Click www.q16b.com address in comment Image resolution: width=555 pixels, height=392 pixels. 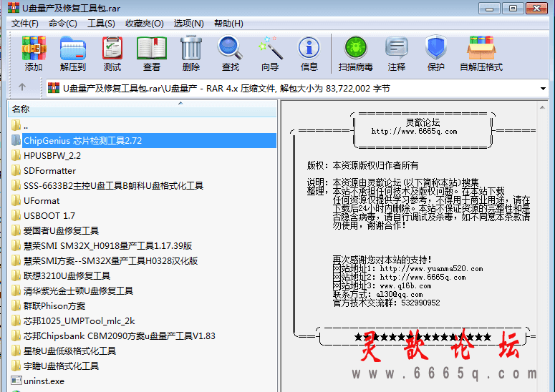point(405,285)
